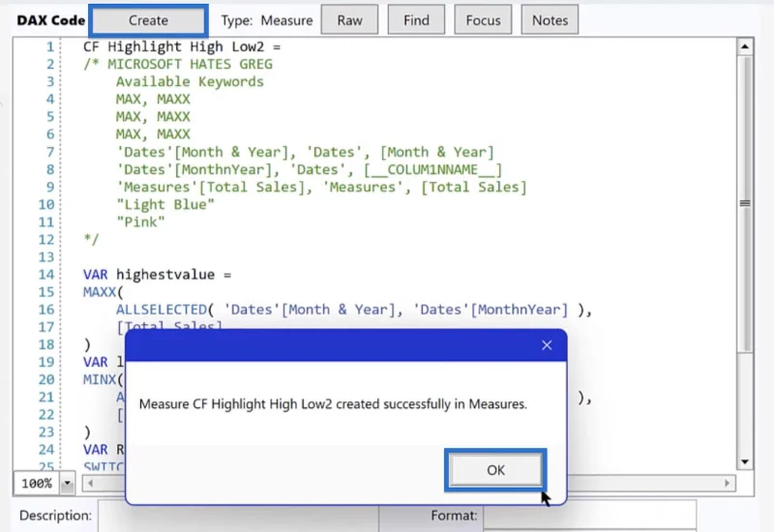The height and width of the screenshot is (532, 774).
Task: Click the MAXX( function on line 15
Action: (x=103, y=292)
